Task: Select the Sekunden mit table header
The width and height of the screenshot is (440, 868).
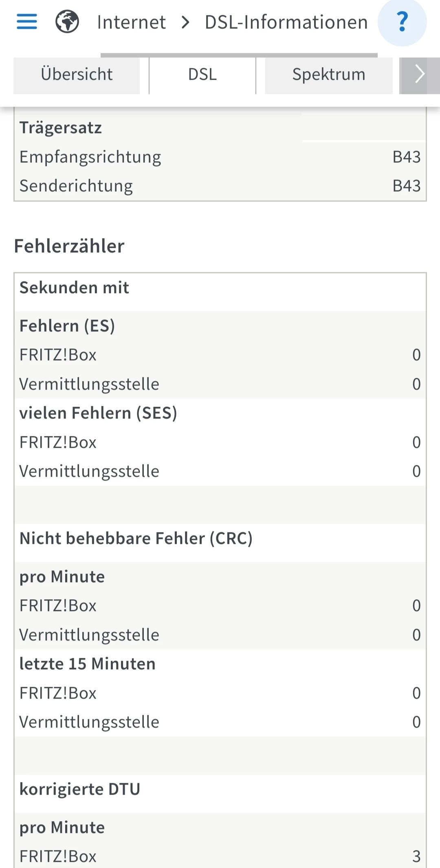Action: (x=74, y=288)
